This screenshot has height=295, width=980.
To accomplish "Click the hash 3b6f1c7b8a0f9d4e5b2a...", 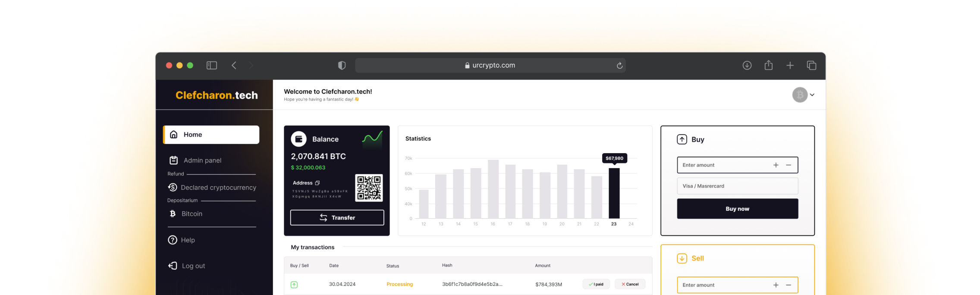I will [x=472, y=284].
